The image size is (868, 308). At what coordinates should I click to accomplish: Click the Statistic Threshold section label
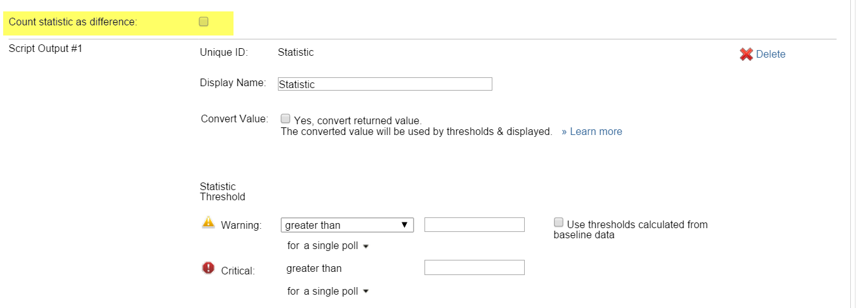pos(222,191)
